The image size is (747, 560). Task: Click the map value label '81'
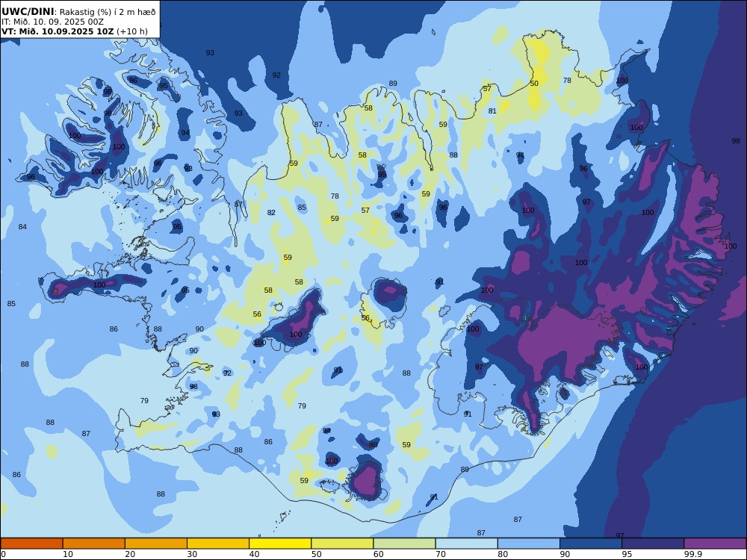click(x=492, y=111)
